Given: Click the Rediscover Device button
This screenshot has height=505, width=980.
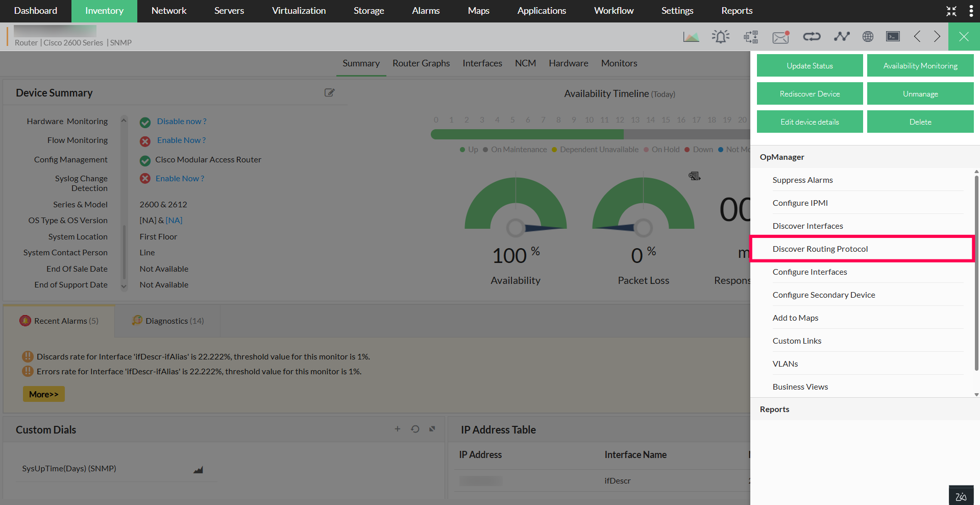Looking at the screenshot, I should 810,94.
